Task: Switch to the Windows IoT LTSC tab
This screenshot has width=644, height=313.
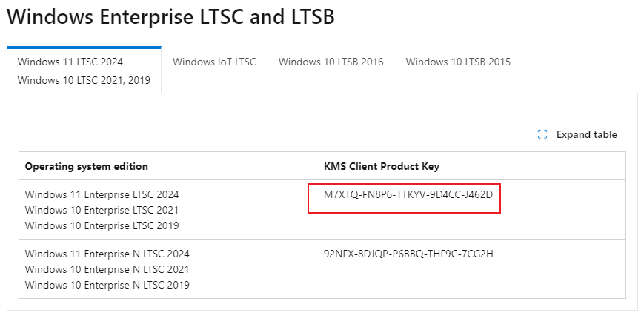Action: tap(214, 62)
